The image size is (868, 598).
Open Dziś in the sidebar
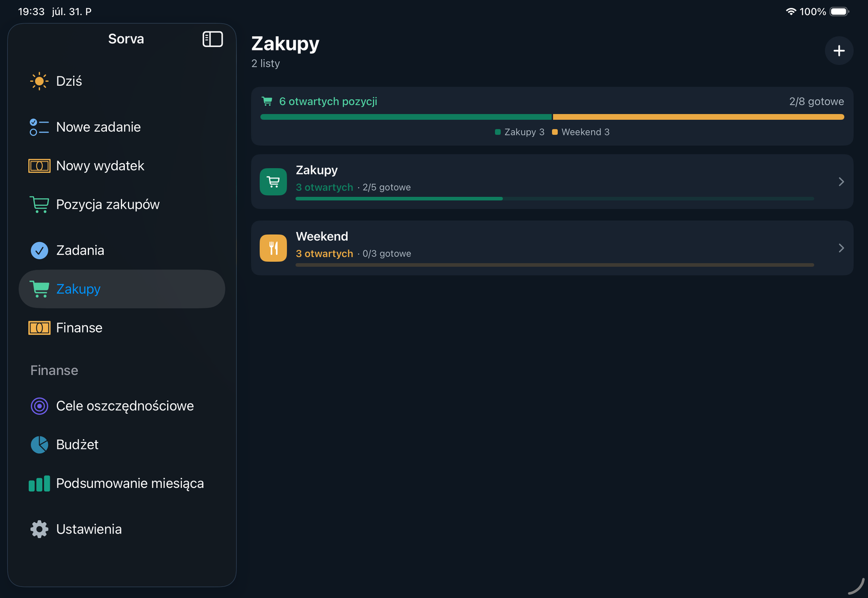tap(122, 81)
